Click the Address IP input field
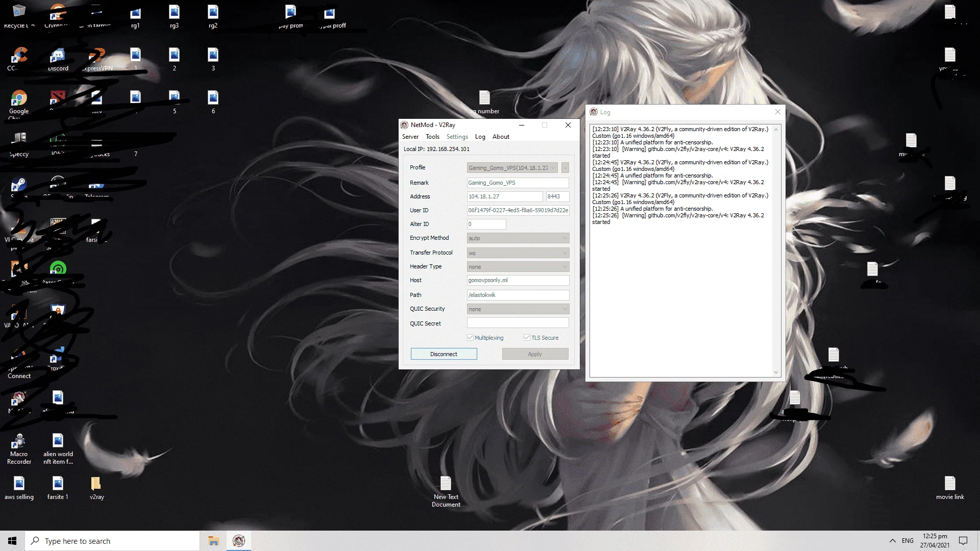980x551 pixels. point(505,196)
